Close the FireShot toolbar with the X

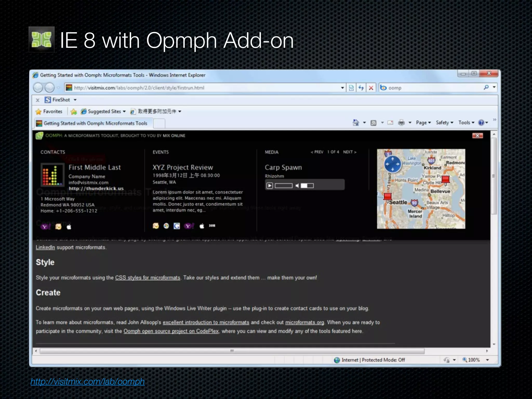38,100
